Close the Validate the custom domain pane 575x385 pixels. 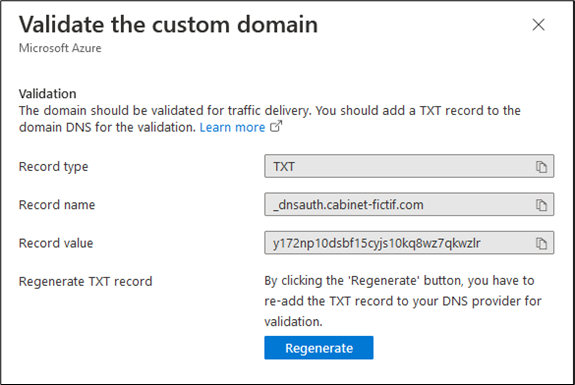(538, 25)
